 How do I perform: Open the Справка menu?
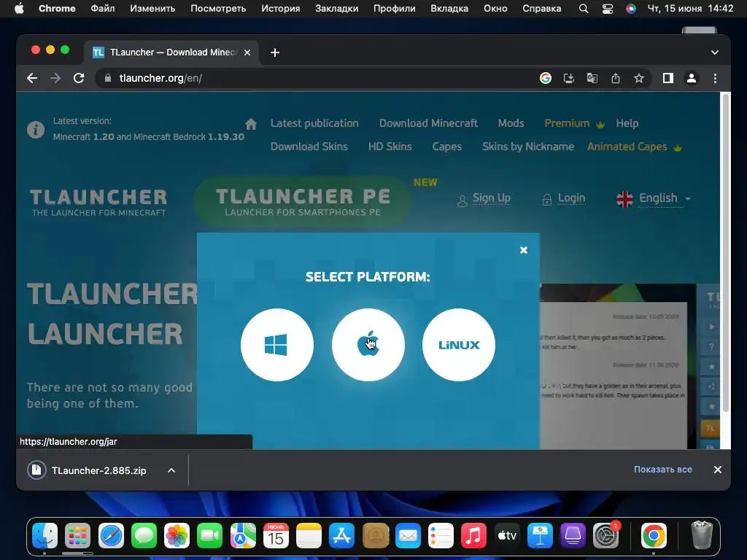coord(542,9)
